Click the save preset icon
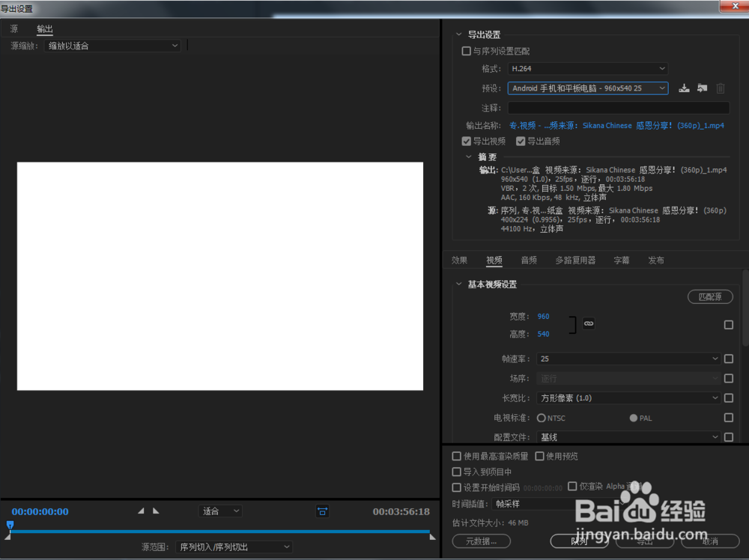The height and width of the screenshot is (560, 749). [x=684, y=88]
